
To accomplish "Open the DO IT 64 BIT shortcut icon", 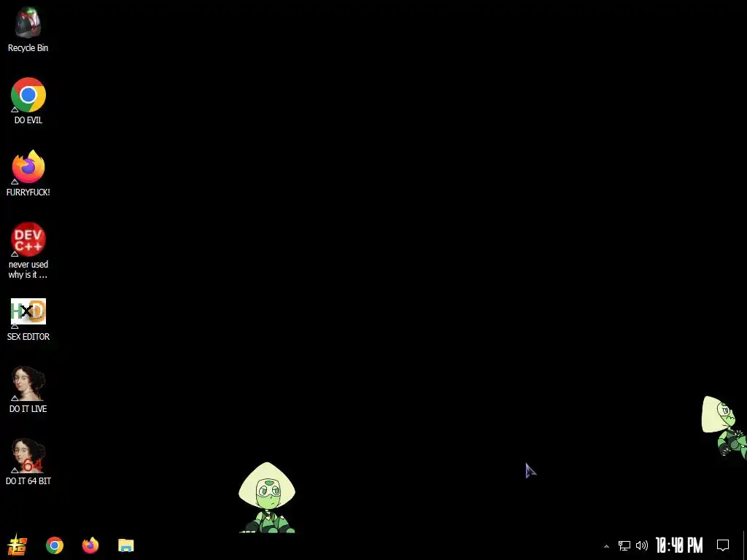I will click(28, 456).
